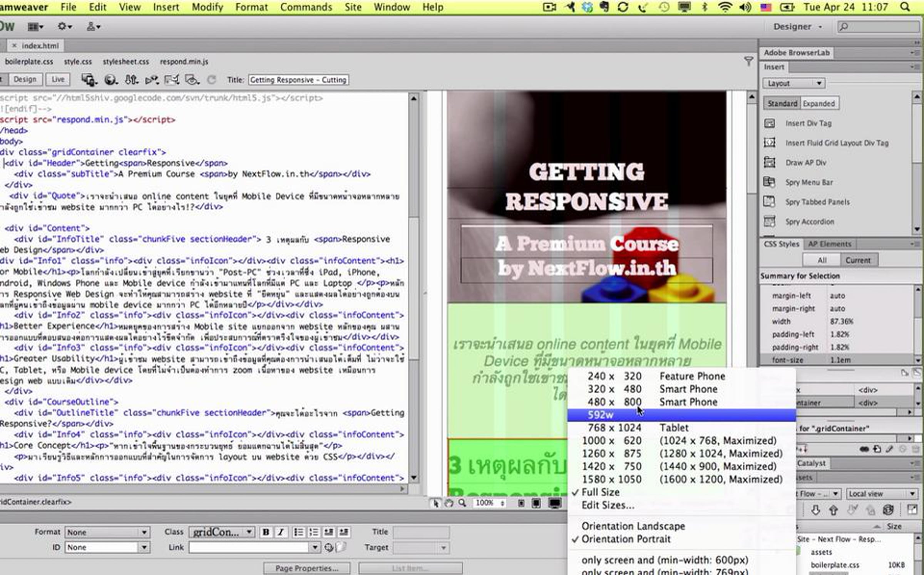The width and height of the screenshot is (924, 575).
Task: Click the Draw AP Div icon
Action: [x=769, y=163]
